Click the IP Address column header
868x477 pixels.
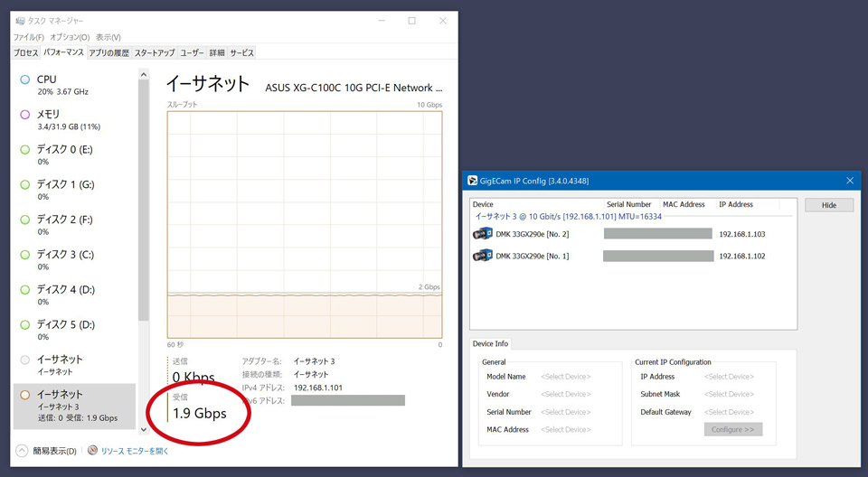pos(736,204)
